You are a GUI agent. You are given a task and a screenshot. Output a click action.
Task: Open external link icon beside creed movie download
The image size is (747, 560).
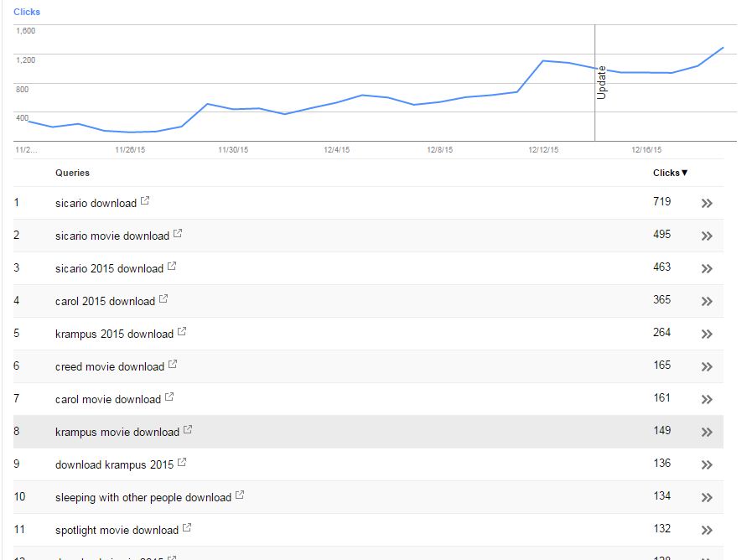173,365
